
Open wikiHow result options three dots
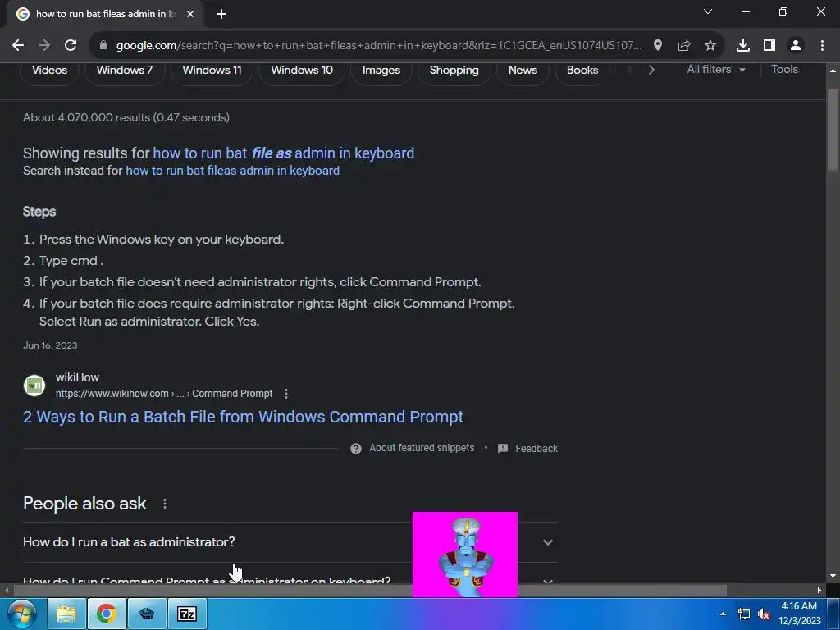(286, 394)
